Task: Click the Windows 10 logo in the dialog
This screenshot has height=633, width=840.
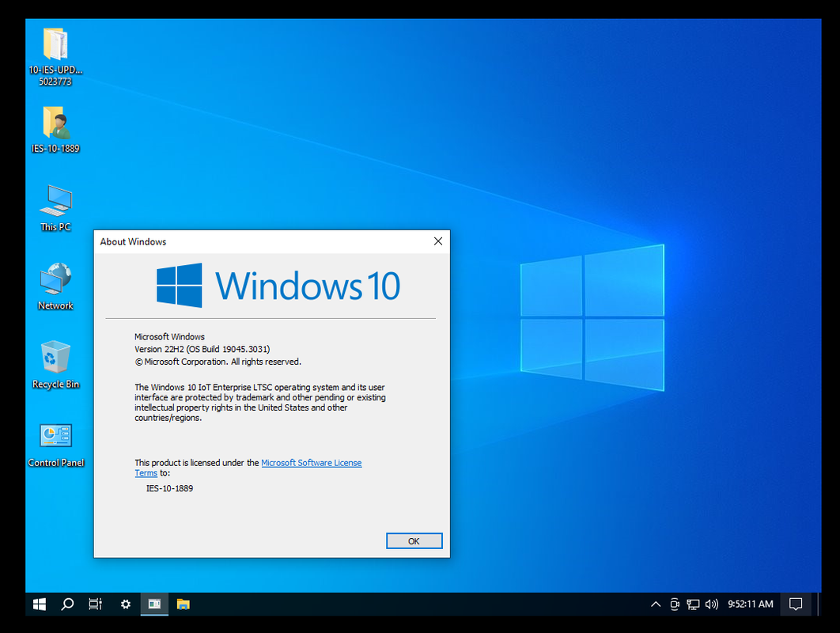Action: tap(278, 285)
